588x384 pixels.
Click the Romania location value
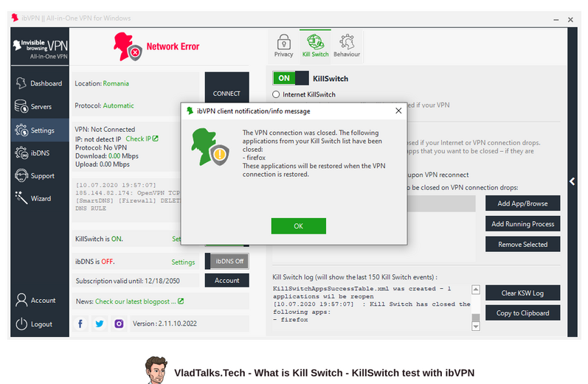[116, 83]
